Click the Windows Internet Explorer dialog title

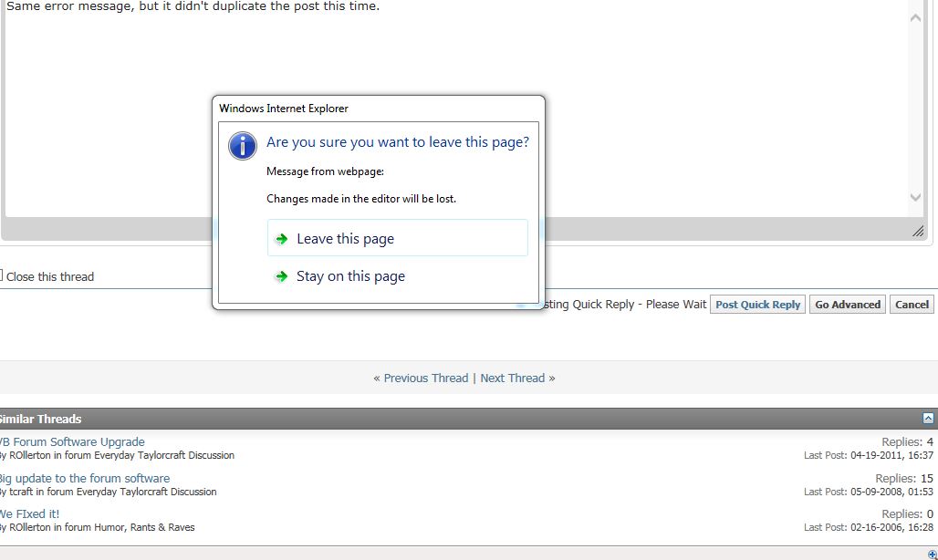click(x=284, y=109)
